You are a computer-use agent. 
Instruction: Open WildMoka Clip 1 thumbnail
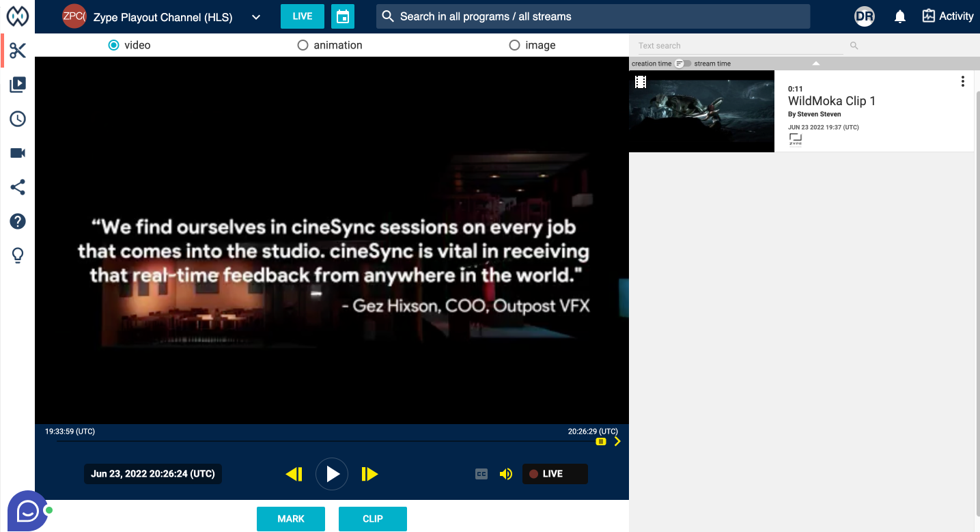tap(701, 111)
